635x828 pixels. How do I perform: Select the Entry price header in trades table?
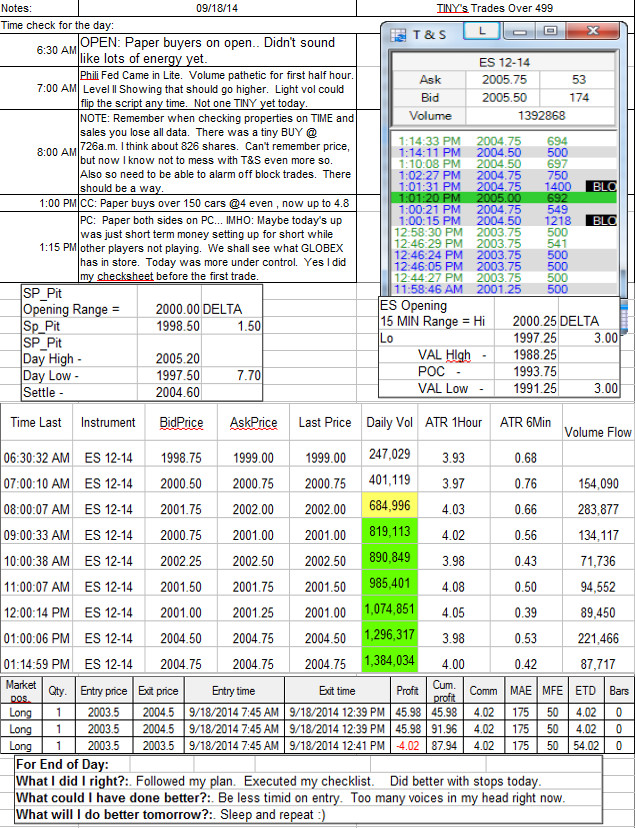pos(103,691)
